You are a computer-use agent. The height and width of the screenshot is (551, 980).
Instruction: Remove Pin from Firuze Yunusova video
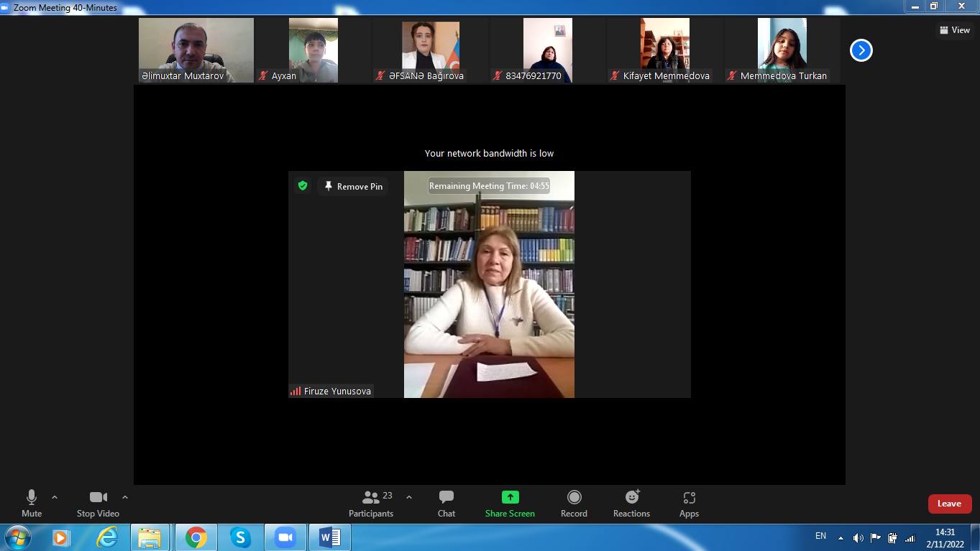[x=353, y=187]
